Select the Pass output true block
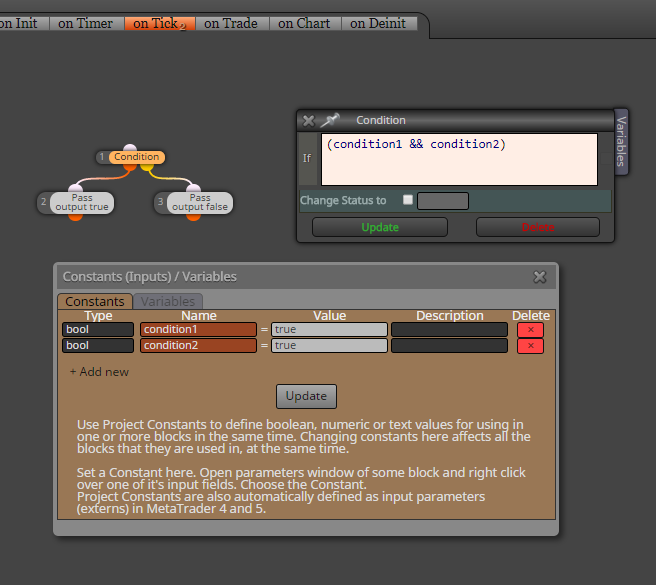Screen dimensions: 656x585 click(x=82, y=203)
